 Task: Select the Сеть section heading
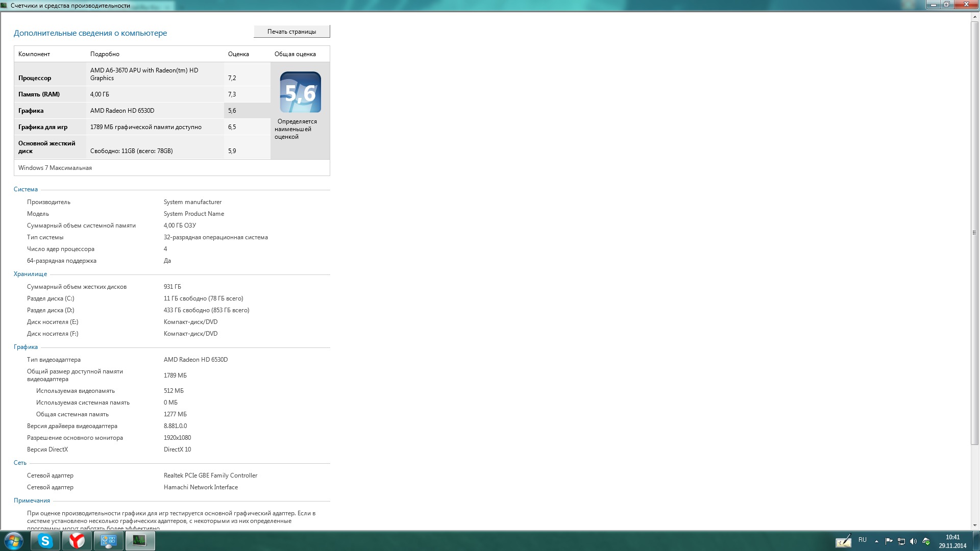20,463
